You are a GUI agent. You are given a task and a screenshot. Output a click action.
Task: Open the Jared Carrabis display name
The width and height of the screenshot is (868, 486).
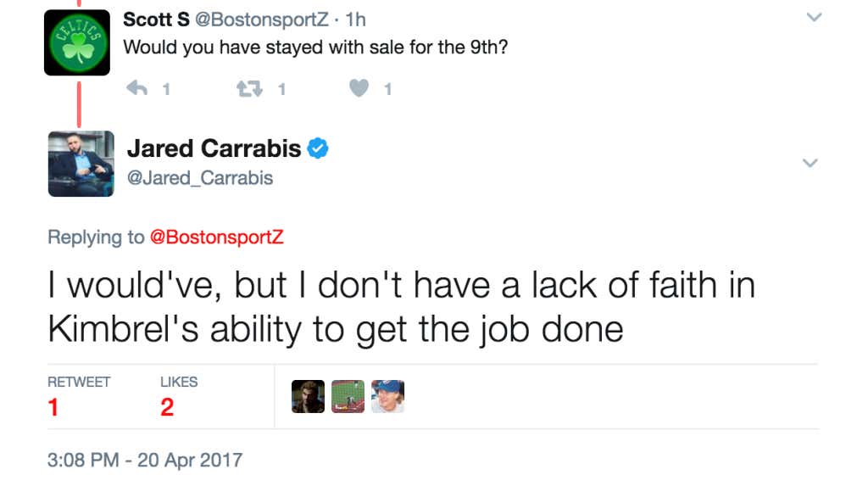tap(214, 148)
